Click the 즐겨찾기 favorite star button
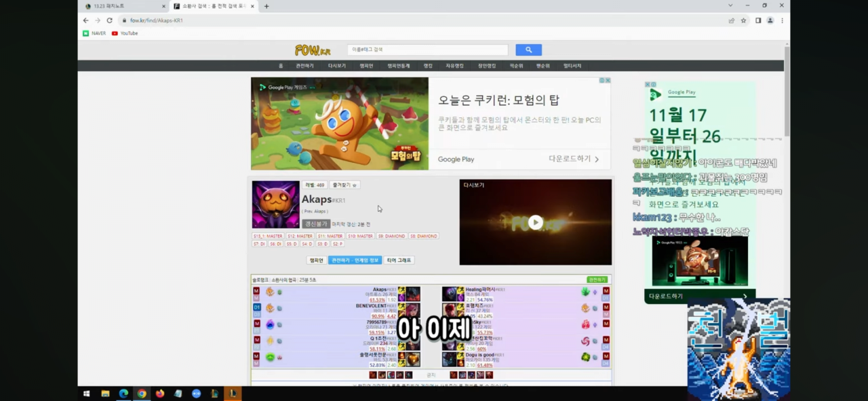The image size is (868, 401). (344, 185)
